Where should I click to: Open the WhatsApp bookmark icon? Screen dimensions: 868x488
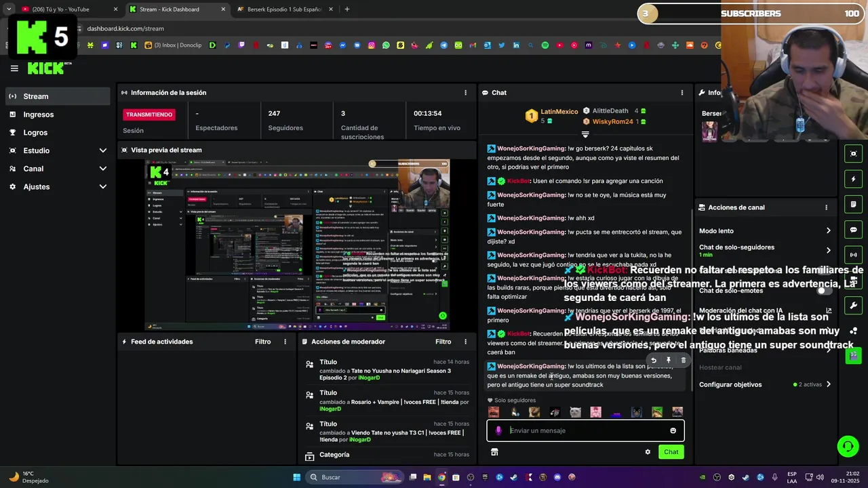(386, 45)
